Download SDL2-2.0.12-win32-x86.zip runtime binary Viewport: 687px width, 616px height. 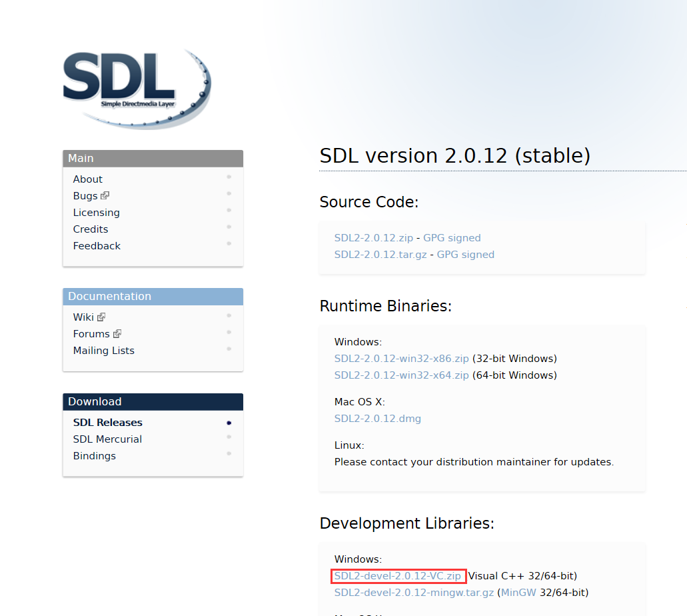point(401,358)
